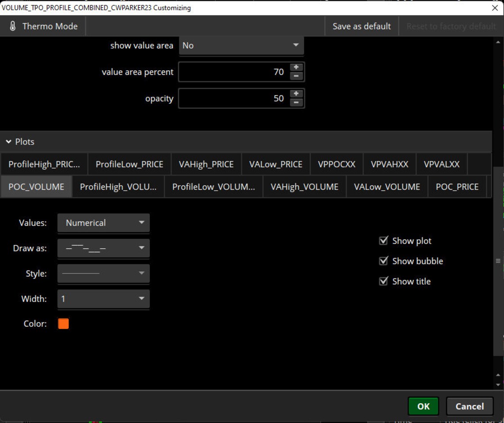Viewport: 504px width, 423px height.
Task: Change the orange plot color swatch
Action: [x=63, y=324]
